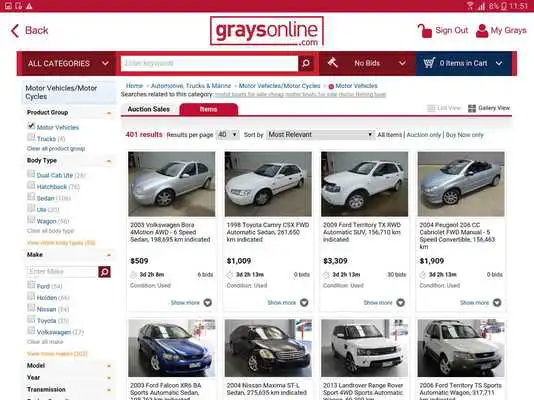Filter by Buy Now only
The image size is (534, 400).
465,135
